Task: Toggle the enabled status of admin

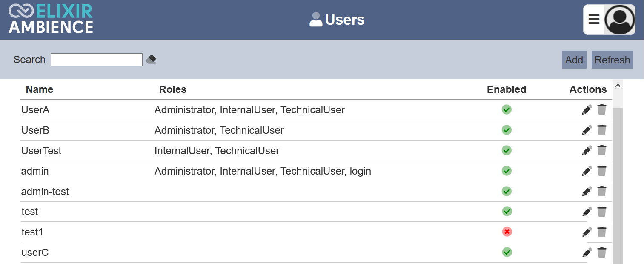Action: [507, 171]
